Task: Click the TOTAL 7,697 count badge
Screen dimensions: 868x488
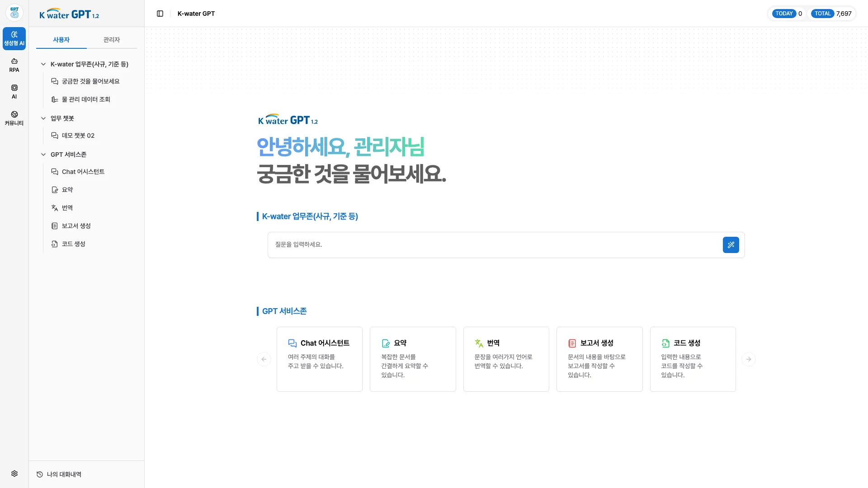Action: point(831,14)
